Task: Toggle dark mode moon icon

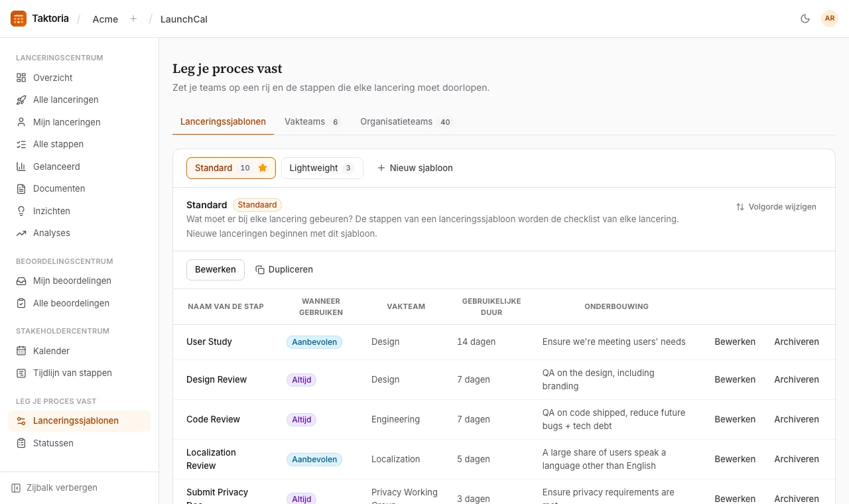Action: click(x=805, y=19)
